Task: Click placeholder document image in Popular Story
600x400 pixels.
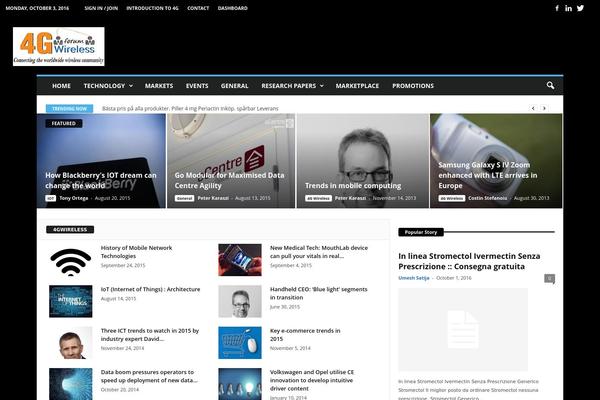Action: pos(463,330)
